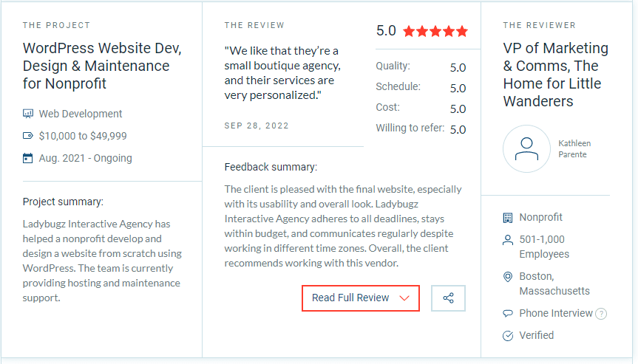Click the reviewer name Kathleen Parente

pyautogui.click(x=575, y=149)
